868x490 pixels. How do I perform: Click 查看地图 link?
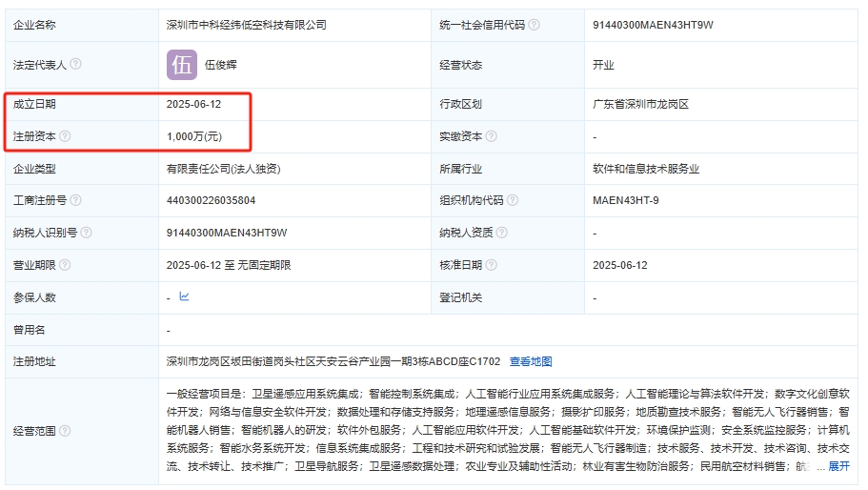coord(531,361)
